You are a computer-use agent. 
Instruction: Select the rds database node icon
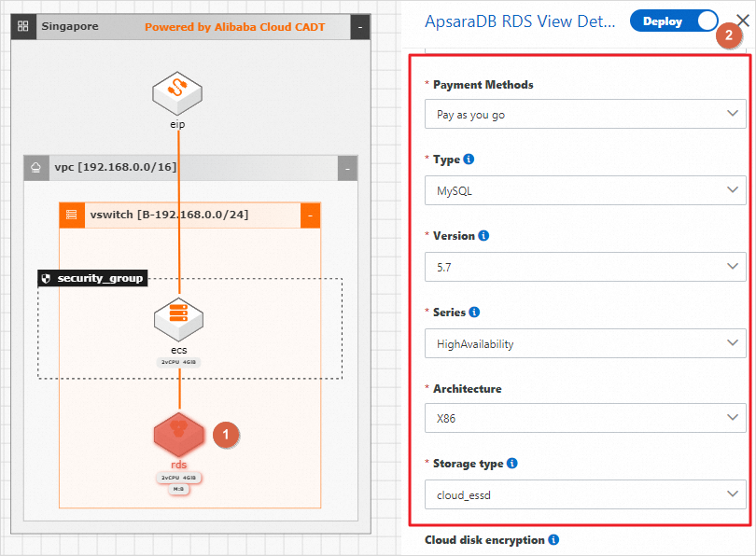coord(179,434)
